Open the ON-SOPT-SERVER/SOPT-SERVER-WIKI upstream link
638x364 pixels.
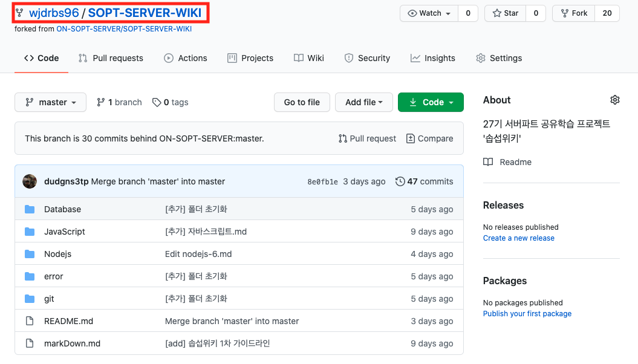(124, 29)
